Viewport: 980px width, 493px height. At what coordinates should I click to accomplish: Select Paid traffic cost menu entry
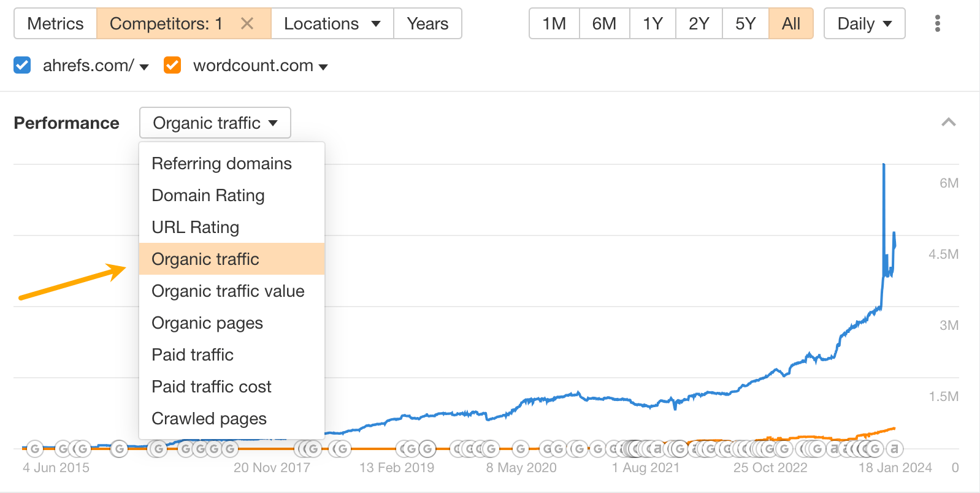coord(211,387)
